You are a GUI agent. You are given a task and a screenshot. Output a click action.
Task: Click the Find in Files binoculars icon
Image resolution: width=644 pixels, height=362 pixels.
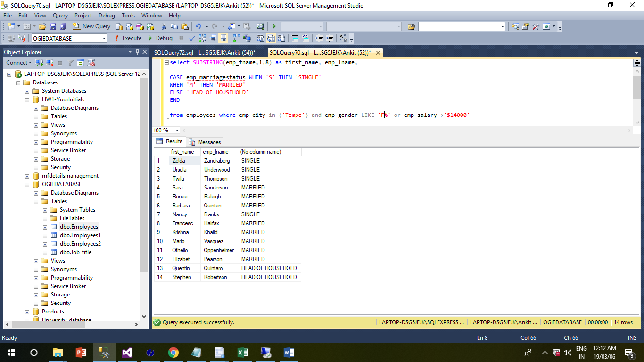point(411,26)
